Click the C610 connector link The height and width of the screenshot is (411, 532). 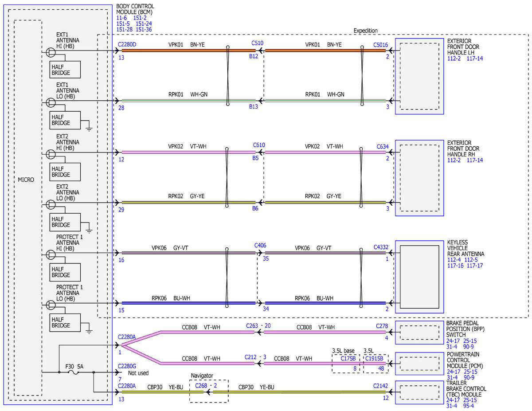[x=259, y=145]
